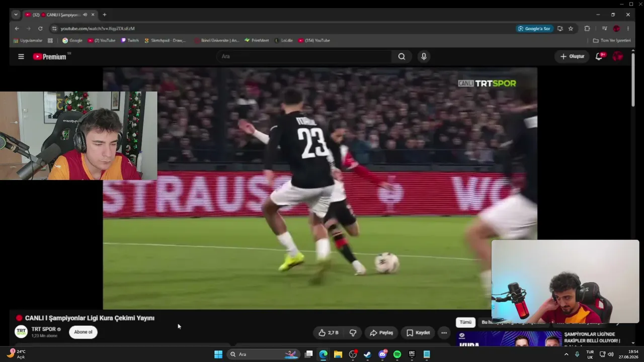
Task: Switch the TUR UK keyboard language indicator
Action: coord(590,354)
